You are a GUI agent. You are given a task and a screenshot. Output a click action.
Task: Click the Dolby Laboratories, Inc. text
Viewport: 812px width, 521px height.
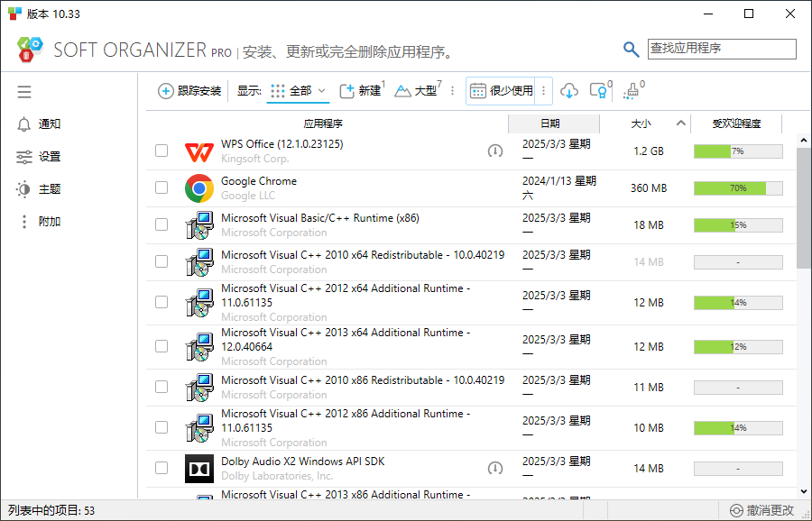pyautogui.click(x=277, y=475)
